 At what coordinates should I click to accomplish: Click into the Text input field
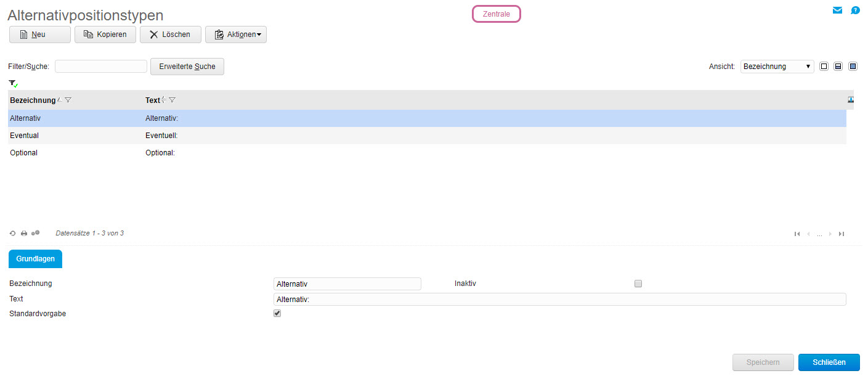point(559,299)
